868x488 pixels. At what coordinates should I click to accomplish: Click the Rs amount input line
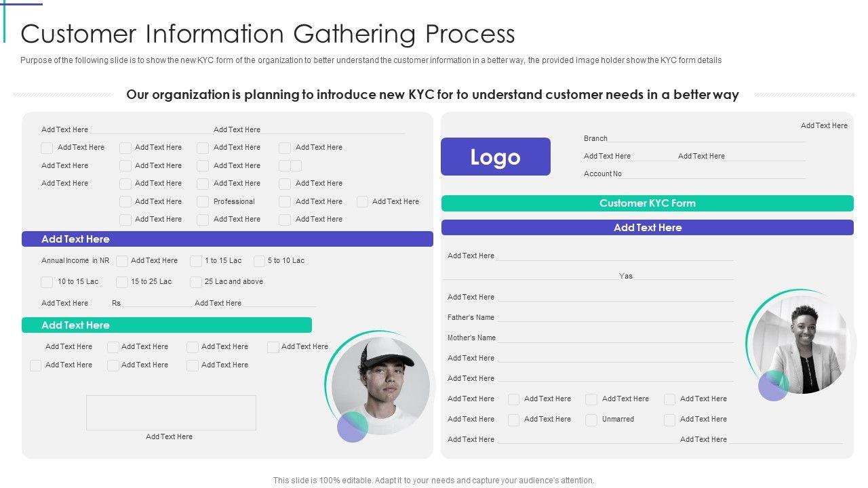point(157,304)
